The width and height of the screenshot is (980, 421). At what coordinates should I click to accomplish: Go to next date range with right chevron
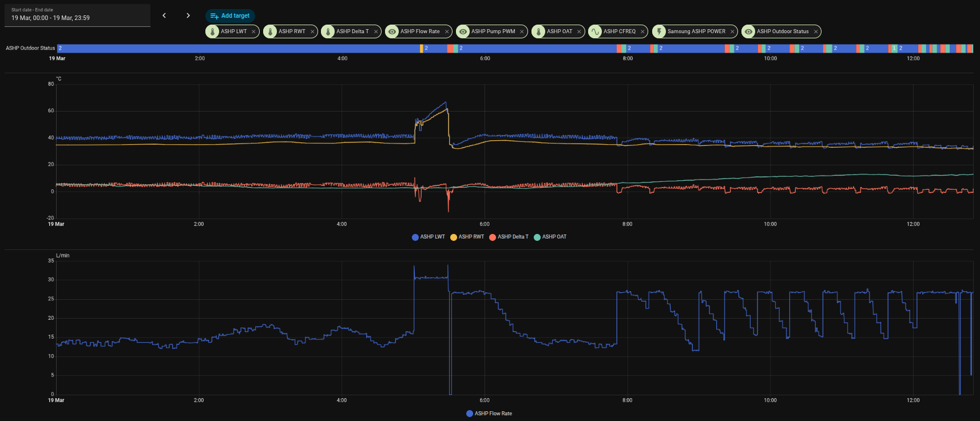pyautogui.click(x=188, y=15)
